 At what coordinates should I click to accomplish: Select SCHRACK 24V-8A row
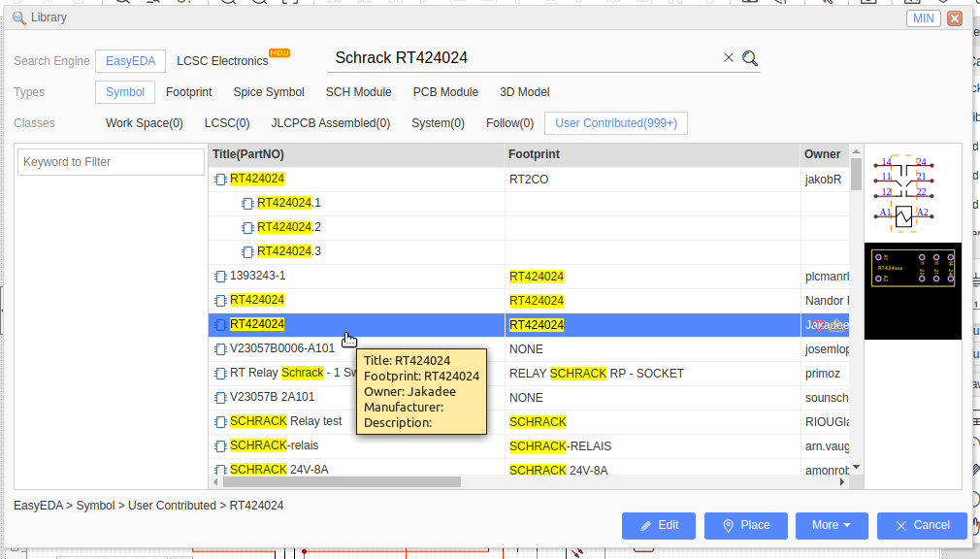click(x=529, y=469)
